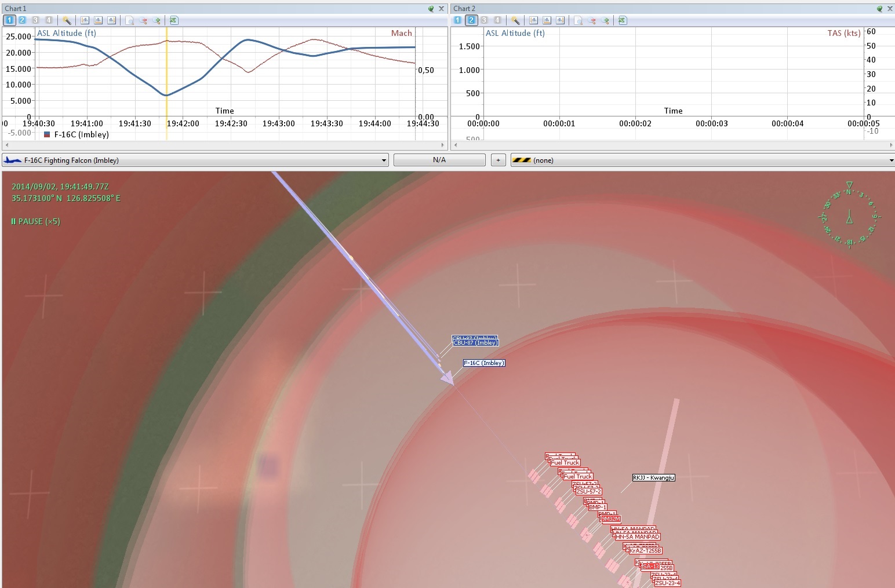Click second chart layout icon in Chart 1
Image resolution: width=895 pixels, height=588 pixels.
(98, 20)
